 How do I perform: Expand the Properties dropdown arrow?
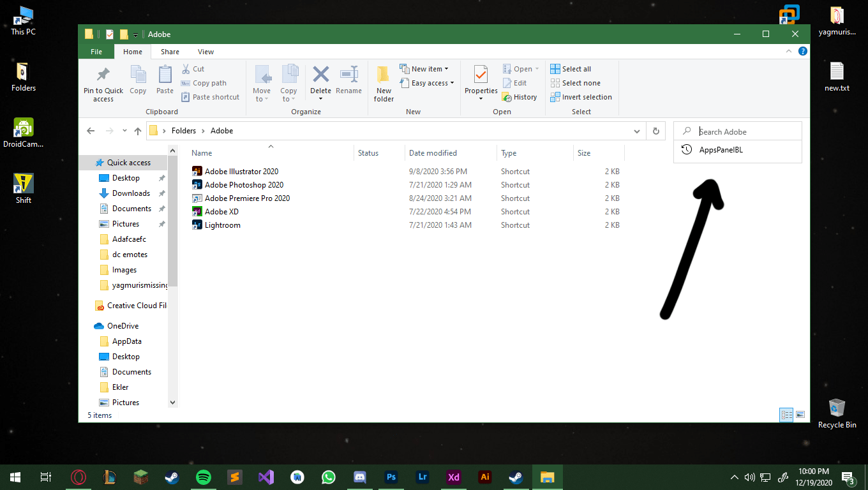coord(481,99)
